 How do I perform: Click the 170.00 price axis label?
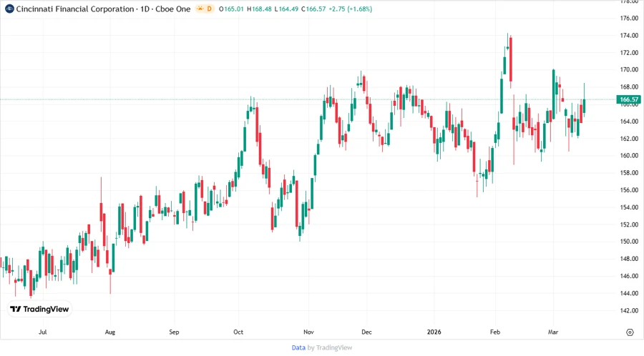629,69
